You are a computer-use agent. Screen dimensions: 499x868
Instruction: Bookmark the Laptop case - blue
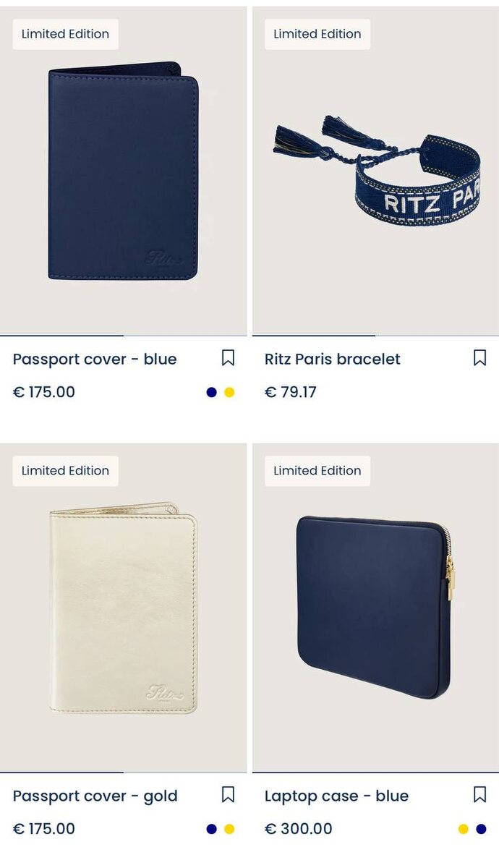pyautogui.click(x=479, y=795)
